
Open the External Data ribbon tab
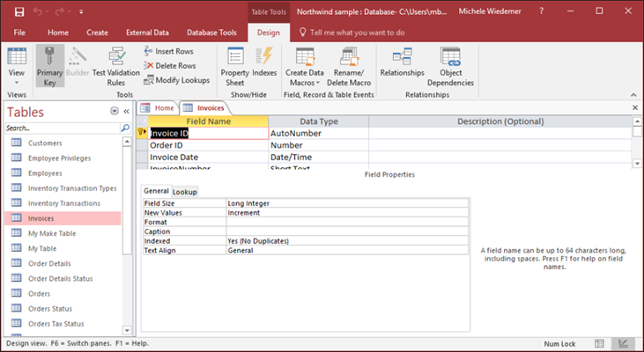[x=147, y=33]
